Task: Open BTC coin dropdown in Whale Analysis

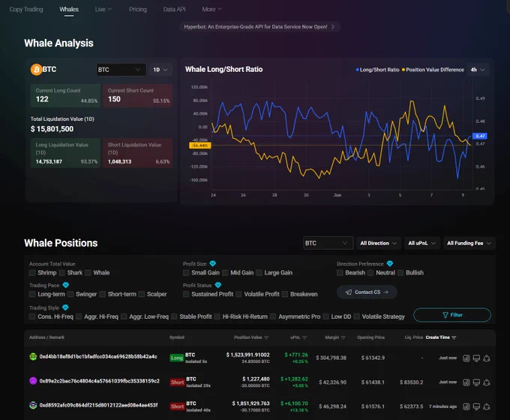Action: (121, 70)
